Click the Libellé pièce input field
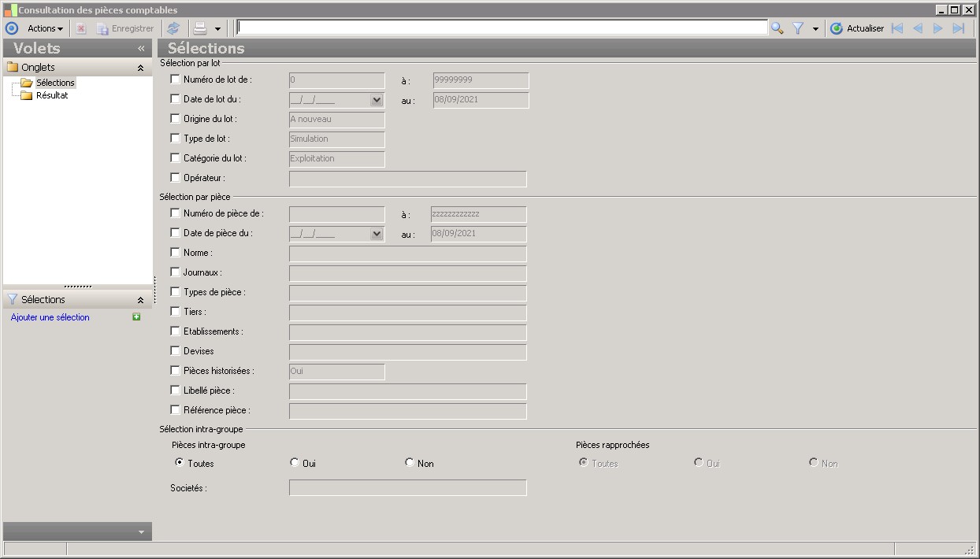Screen dimensions: 980x559 point(408,391)
